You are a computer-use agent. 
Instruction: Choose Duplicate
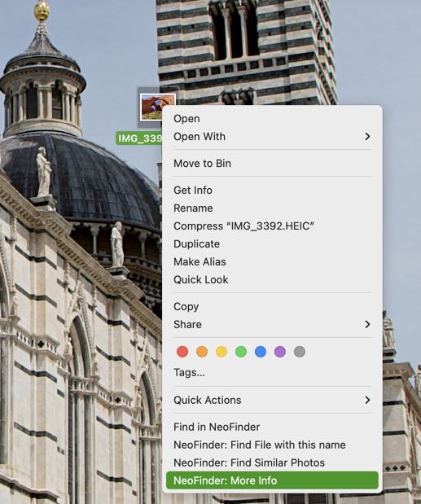click(272, 244)
